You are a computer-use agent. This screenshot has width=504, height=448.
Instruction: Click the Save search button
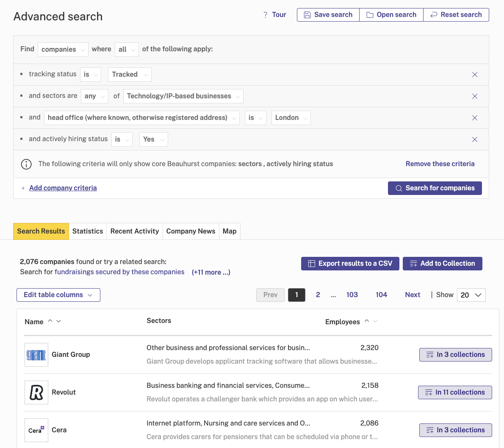click(x=328, y=15)
